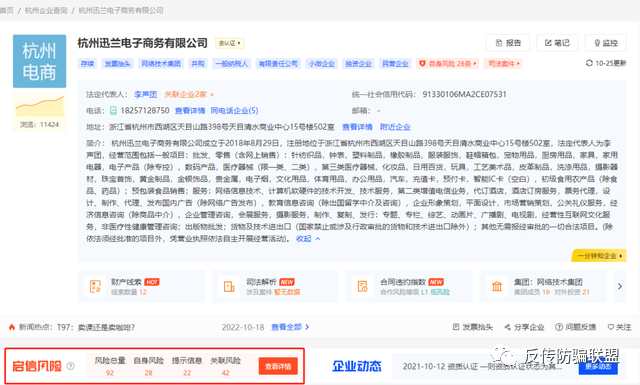Select the credit code 91330106MA2CE07531
This screenshot has width=640, height=385.
464,94
